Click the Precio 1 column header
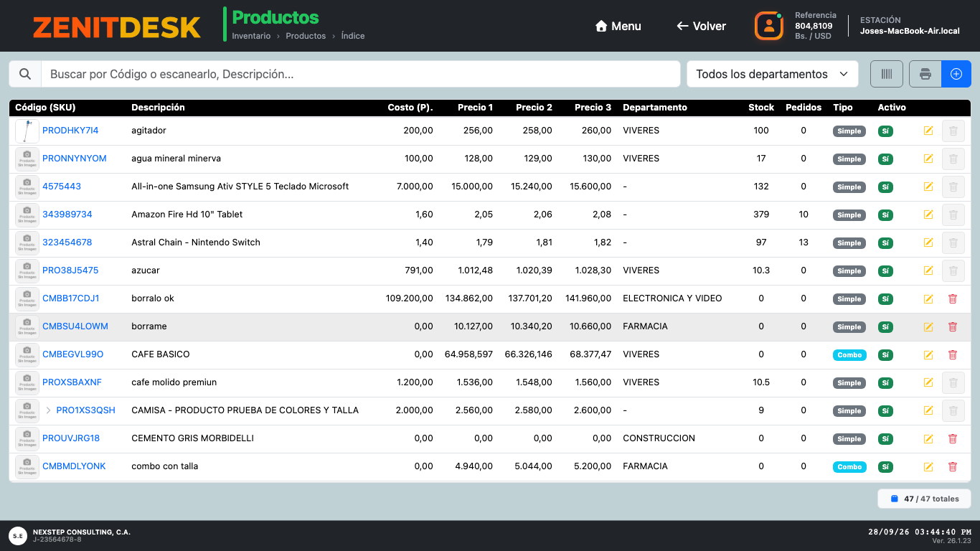Viewport: 980px width, 551px height. [475, 108]
